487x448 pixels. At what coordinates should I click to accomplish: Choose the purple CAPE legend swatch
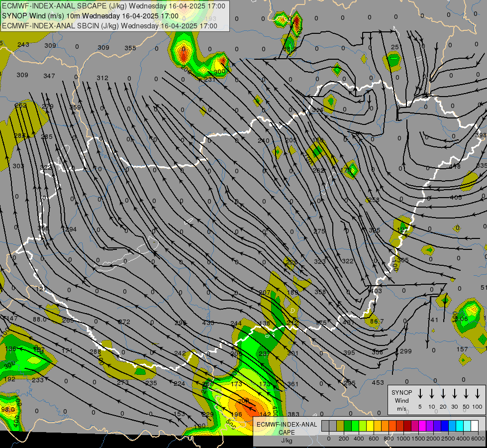click(429, 426)
